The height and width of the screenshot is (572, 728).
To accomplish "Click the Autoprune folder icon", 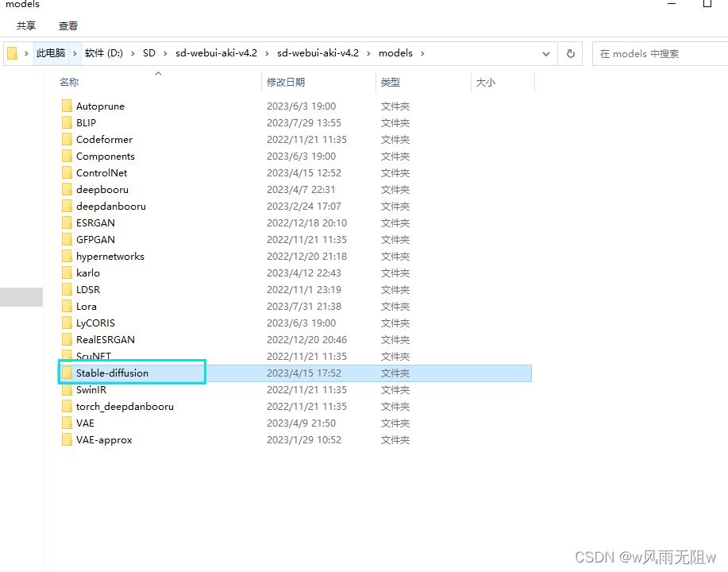I will 67,106.
